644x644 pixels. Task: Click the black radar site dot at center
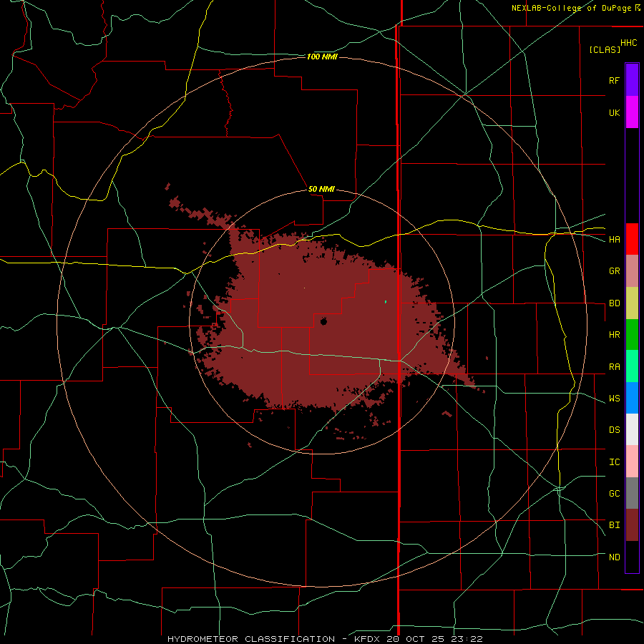(323, 321)
